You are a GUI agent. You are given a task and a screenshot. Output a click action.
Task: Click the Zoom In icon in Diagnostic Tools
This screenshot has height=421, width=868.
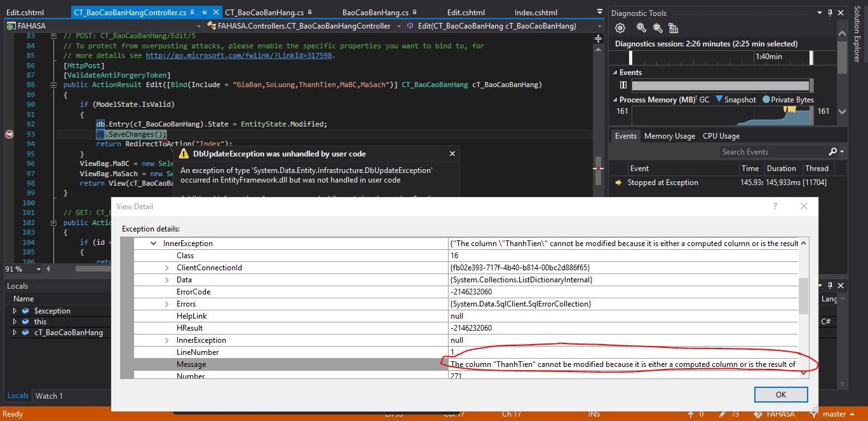coord(641,28)
